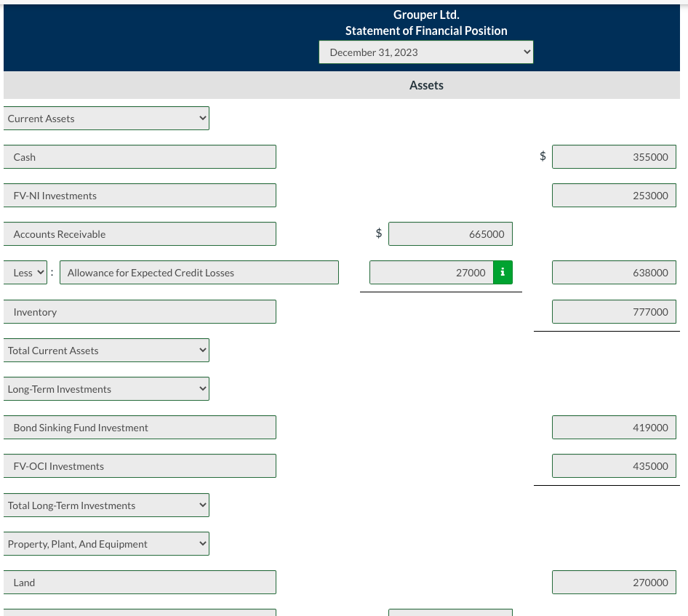Click the Allowance for Expected Credit Losses field
The height and width of the screenshot is (616, 688).
(199, 273)
